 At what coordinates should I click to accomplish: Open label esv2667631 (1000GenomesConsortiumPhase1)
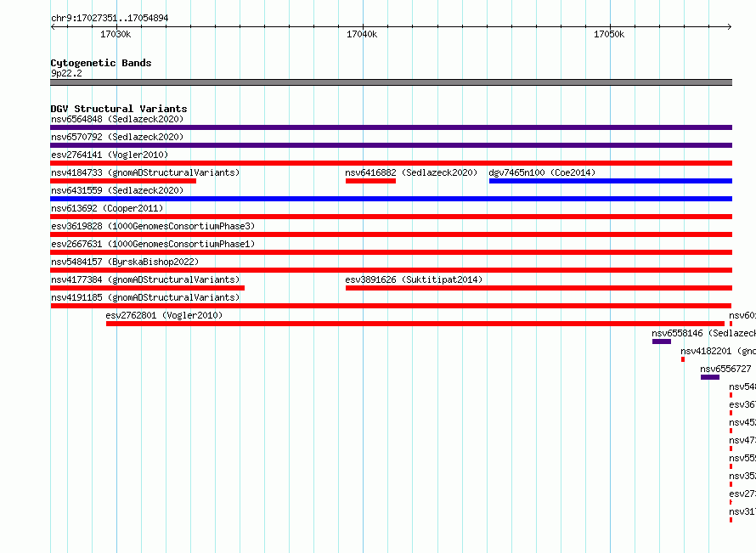click(153, 244)
